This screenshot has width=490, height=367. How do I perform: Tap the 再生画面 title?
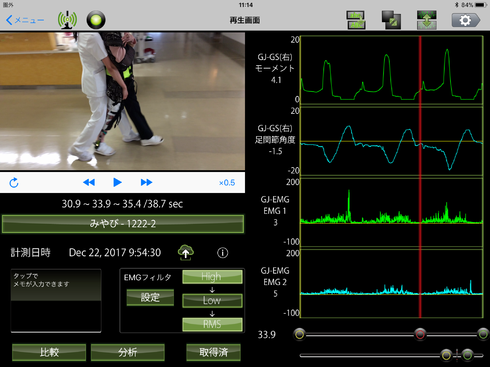point(245,20)
